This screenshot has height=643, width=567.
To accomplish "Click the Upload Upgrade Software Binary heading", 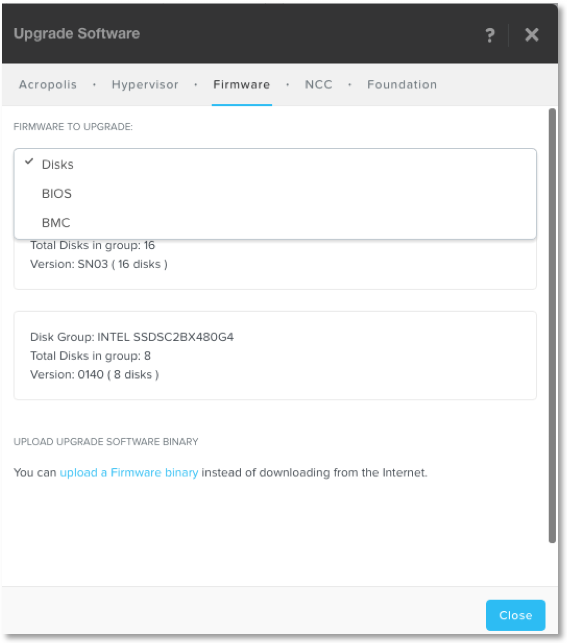I will click(x=106, y=442).
